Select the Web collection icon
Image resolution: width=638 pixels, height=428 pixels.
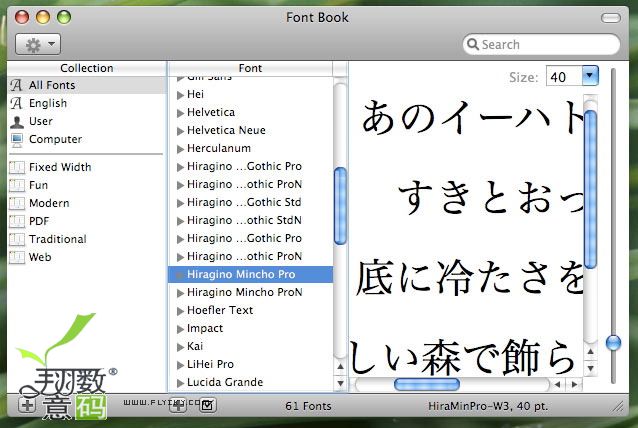[x=17, y=257]
